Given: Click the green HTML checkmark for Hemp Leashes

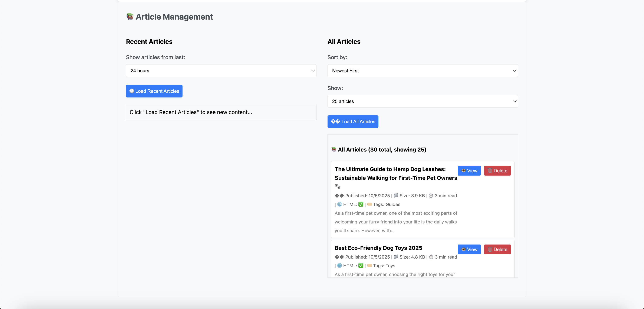Looking at the screenshot, I should coord(361,204).
